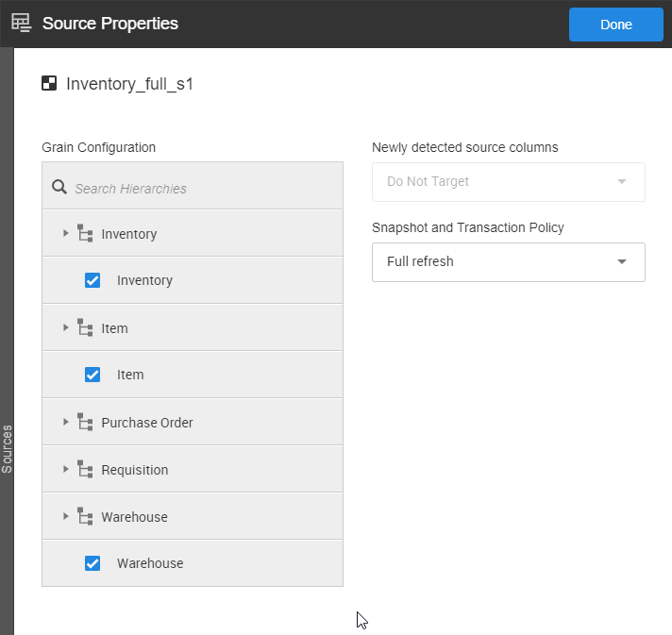Expand the Requisition hierarchy arrow
The image size is (672, 635).
65,469
